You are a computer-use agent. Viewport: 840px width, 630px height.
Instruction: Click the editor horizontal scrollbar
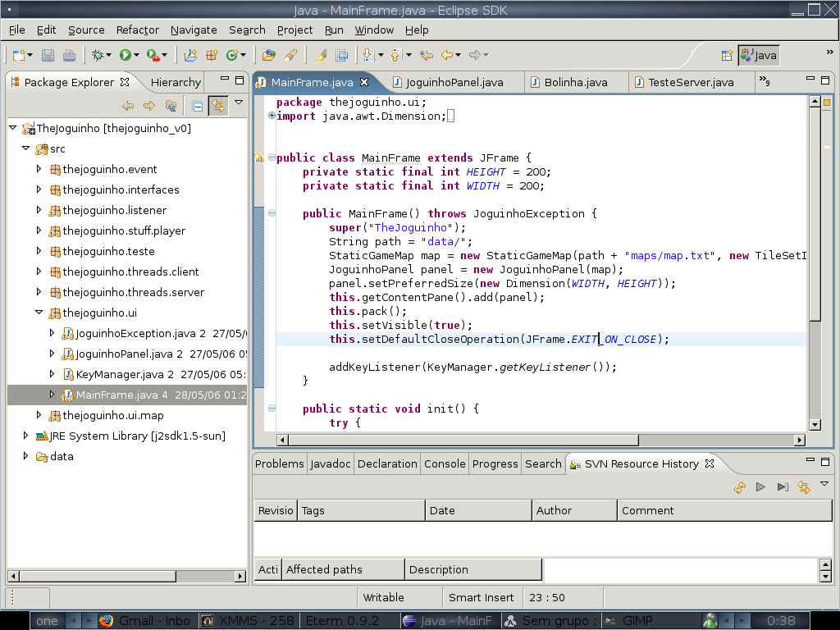(541, 440)
